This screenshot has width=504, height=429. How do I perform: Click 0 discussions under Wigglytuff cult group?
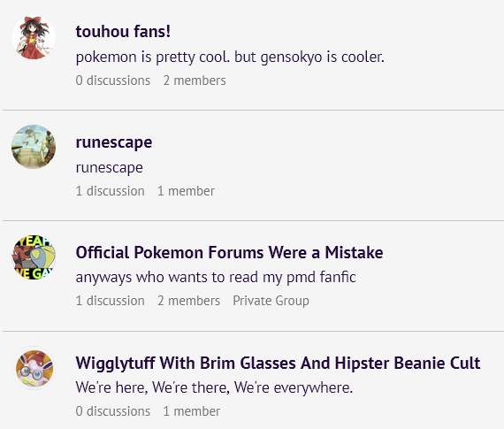(113, 411)
